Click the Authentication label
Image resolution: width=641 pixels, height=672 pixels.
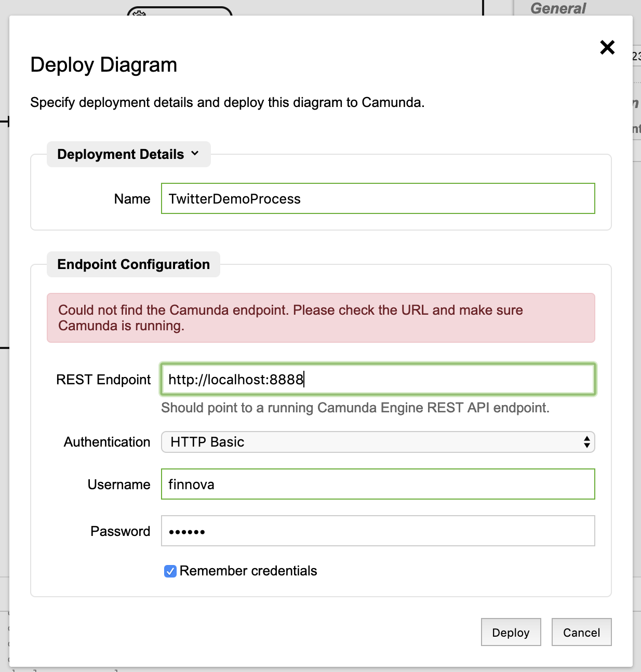[x=107, y=442]
